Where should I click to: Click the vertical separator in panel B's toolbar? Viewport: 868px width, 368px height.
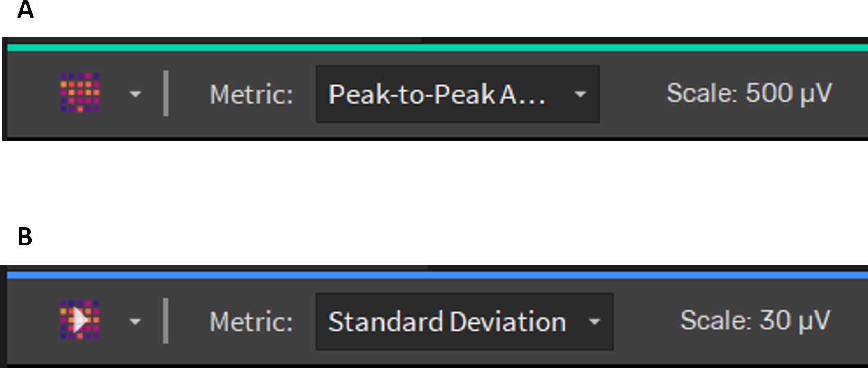point(166,321)
